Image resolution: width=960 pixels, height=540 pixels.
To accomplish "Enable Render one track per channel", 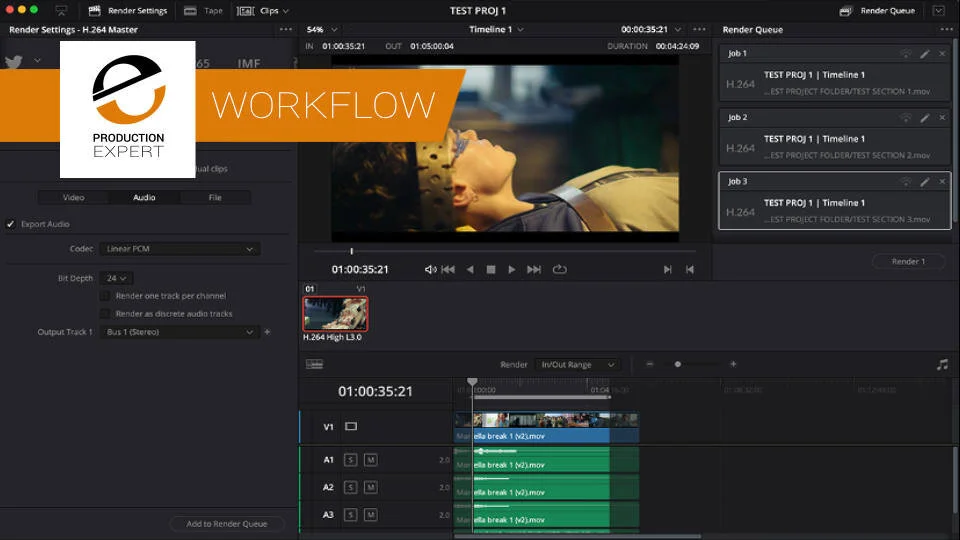I will coord(105,296).
